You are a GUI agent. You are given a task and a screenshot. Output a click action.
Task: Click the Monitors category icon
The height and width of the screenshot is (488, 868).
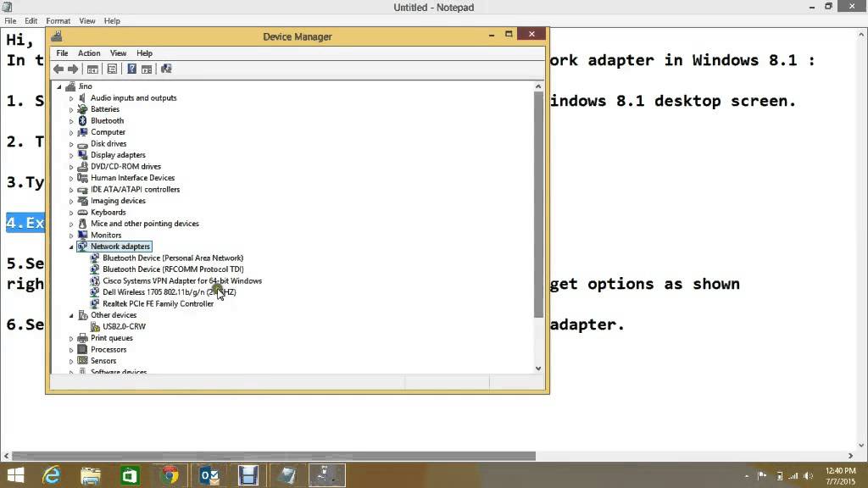(82, 236)
